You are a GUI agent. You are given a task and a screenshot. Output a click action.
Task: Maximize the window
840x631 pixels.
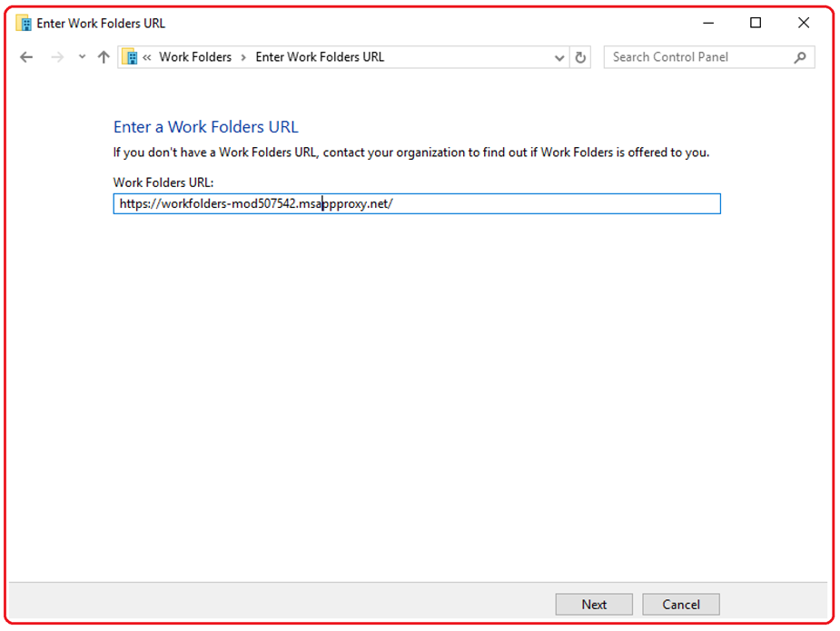(756, 23)
